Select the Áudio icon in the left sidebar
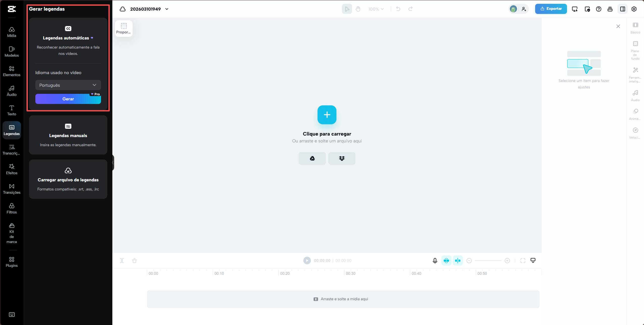 pyautogui.click(x=12, y=91)
